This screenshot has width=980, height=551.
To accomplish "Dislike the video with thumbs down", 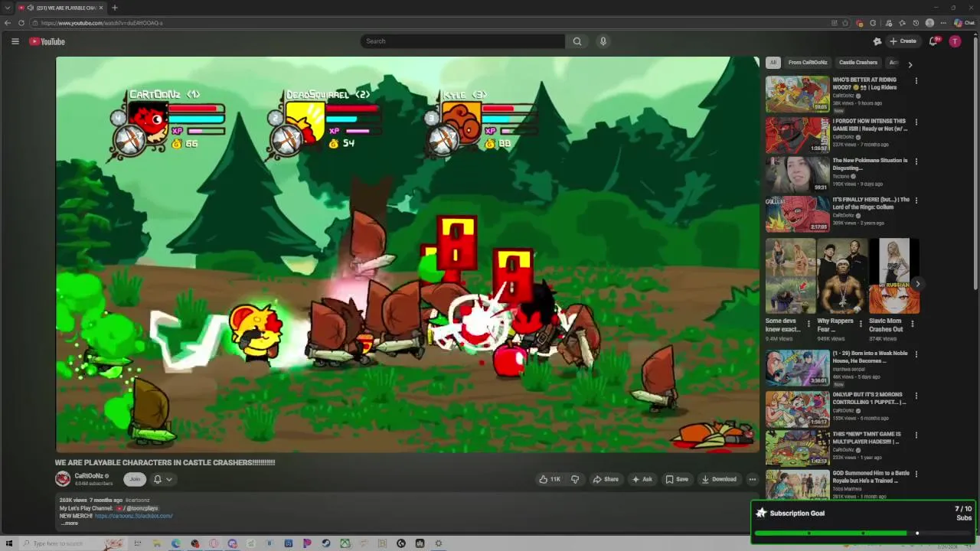I will (x=575, y=479).
